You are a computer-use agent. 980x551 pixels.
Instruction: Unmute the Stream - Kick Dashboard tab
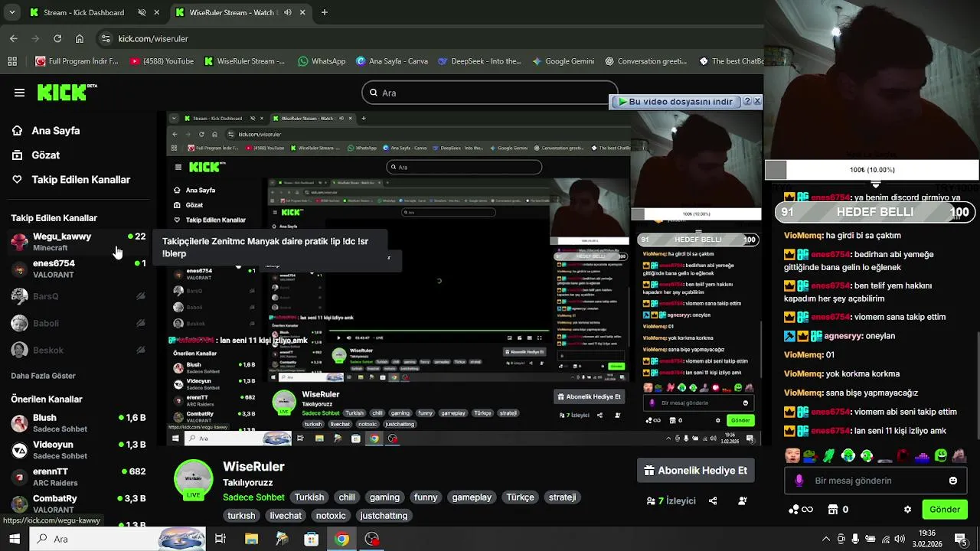pos(142,12)
